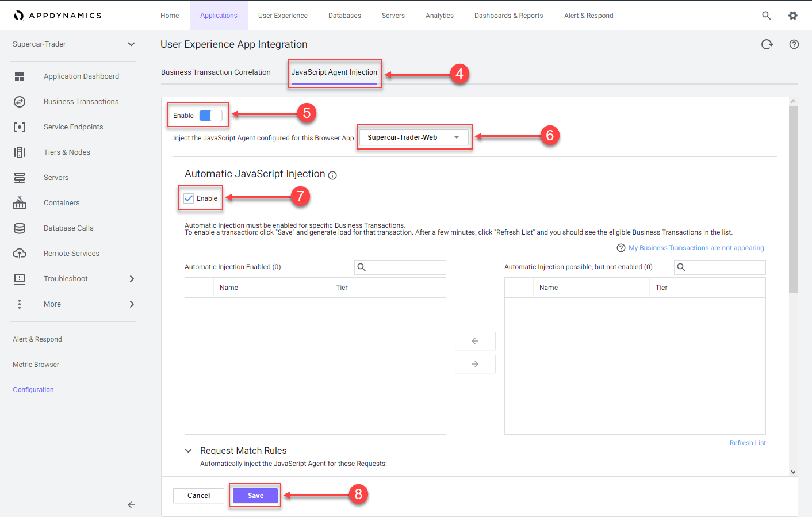Uncheck Automatic JavaScript Injection Enable checkbox
Screen dimensions: 812x517
[x=189, y=198]
